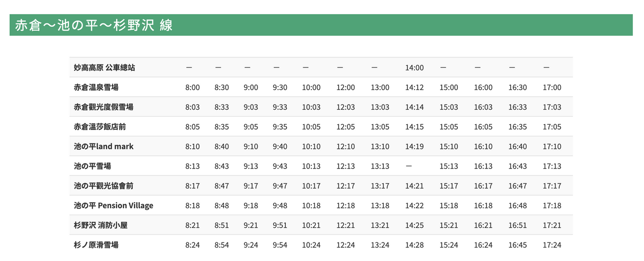Click the 17:18 time cell

552,205
